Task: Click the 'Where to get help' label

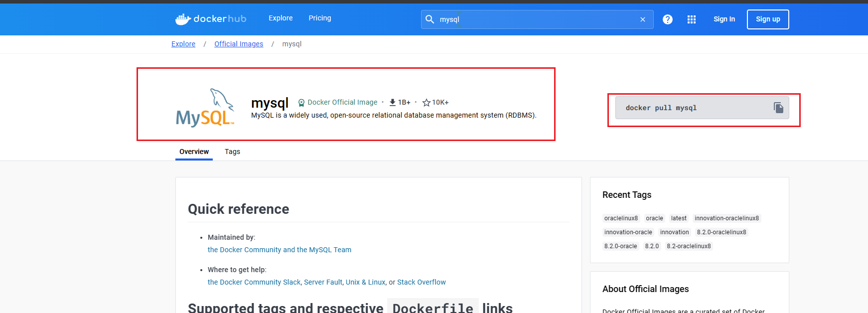Action: (x=237, y=270)
